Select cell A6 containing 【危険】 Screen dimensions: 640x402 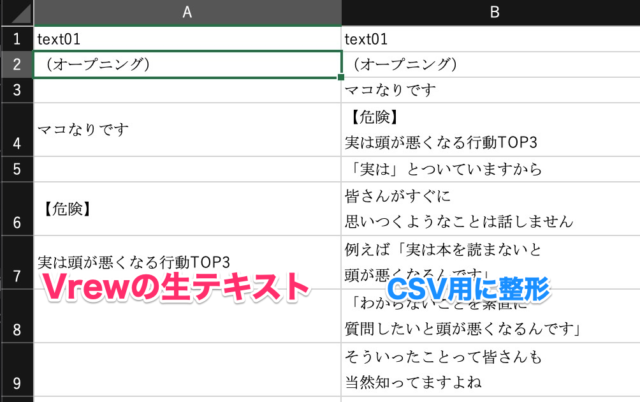pos(187,208)
